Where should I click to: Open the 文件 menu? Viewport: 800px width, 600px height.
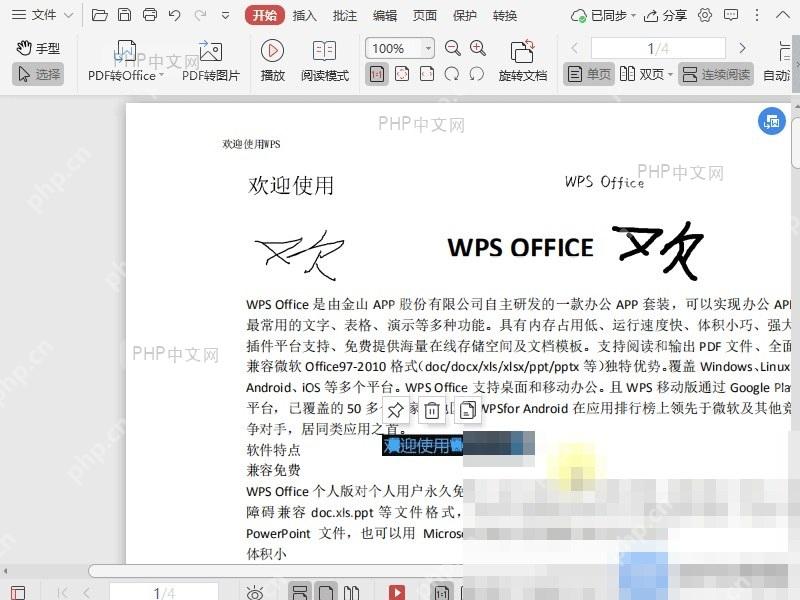click(x=43, y=15)
